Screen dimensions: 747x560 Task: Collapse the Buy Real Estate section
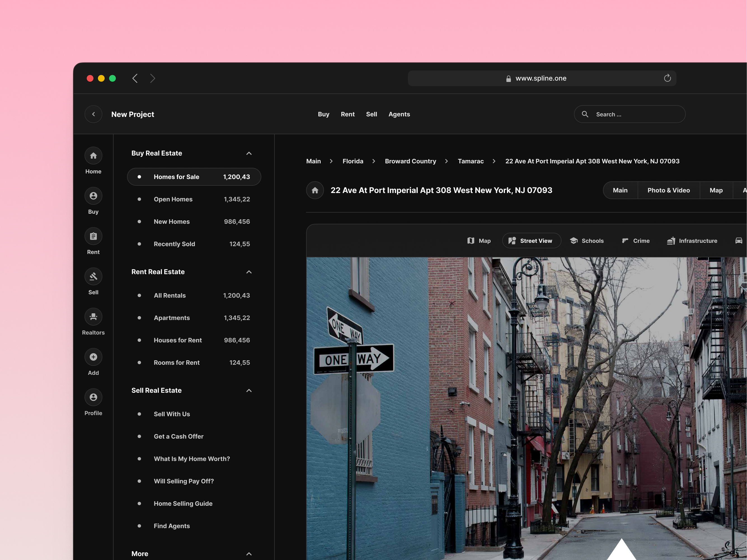249,153
